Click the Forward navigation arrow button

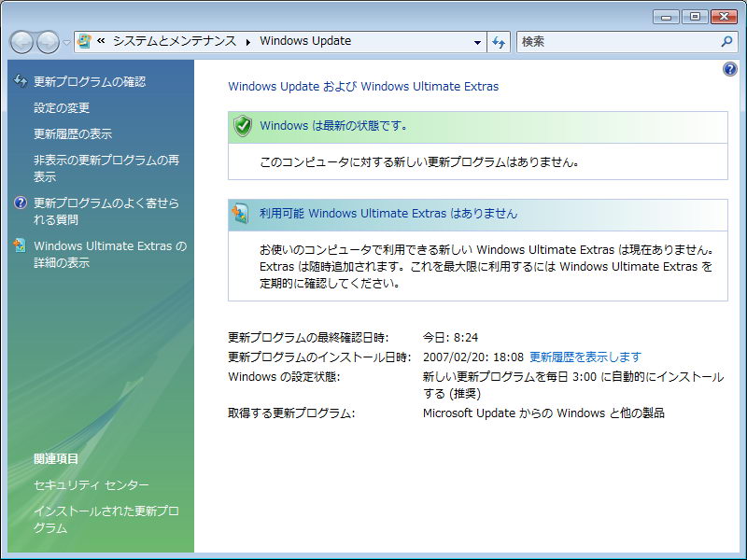(49, 42)
